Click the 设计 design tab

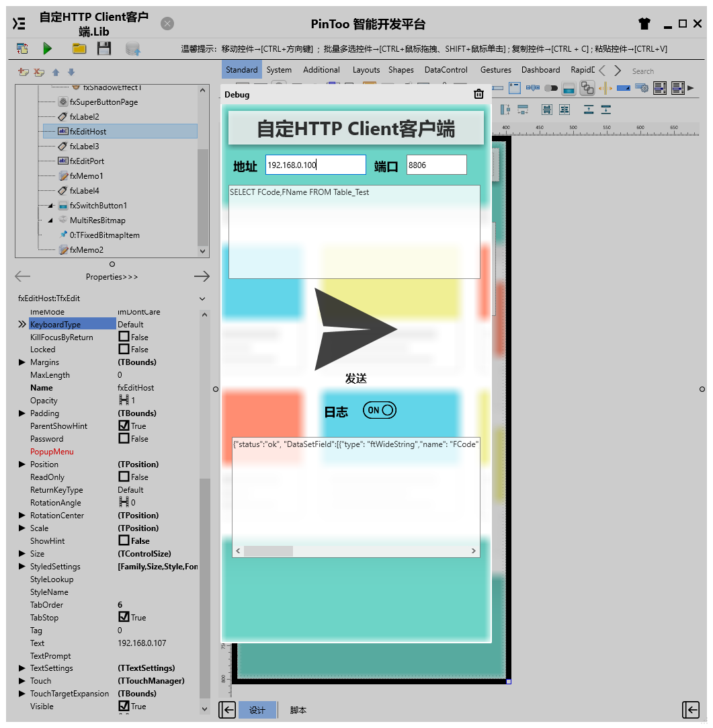257,711
